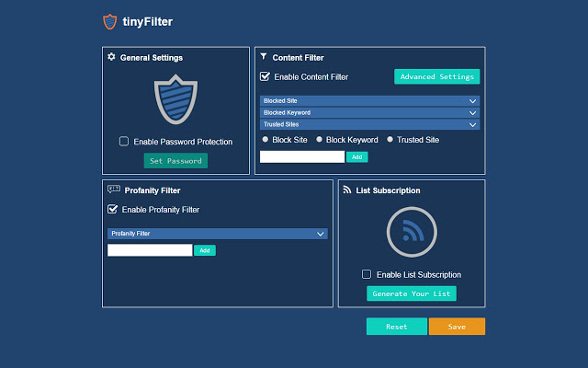Click the small RSS icon beside List Subscription
Image resolution: width=588 pixels, height=368 pixels.
tap(347, 190)
